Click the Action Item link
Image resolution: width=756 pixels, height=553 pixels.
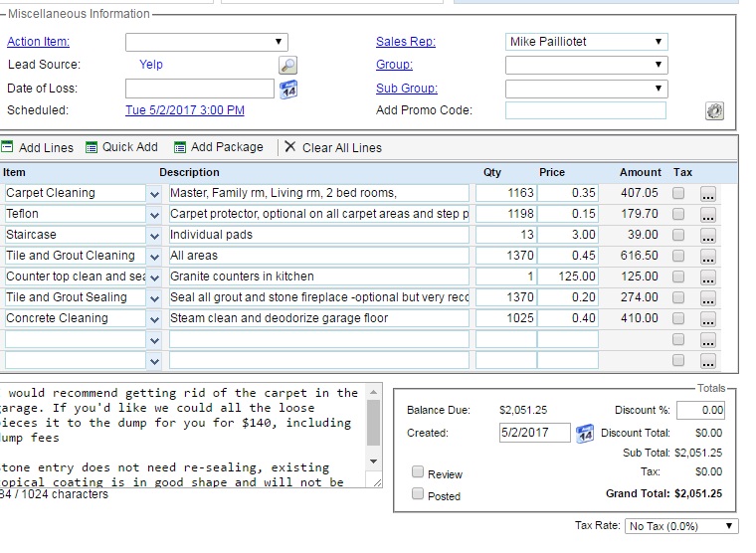38,42
